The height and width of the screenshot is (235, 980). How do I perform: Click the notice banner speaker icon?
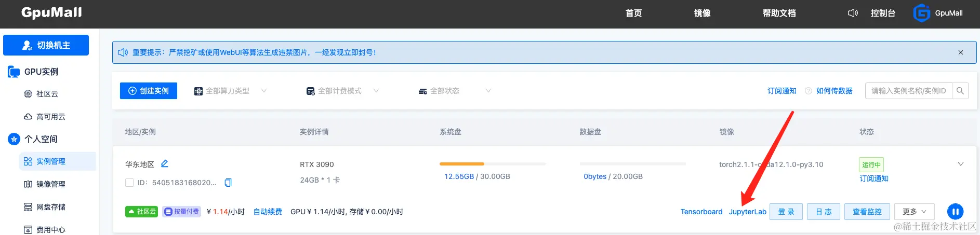(x=123, y=52)
